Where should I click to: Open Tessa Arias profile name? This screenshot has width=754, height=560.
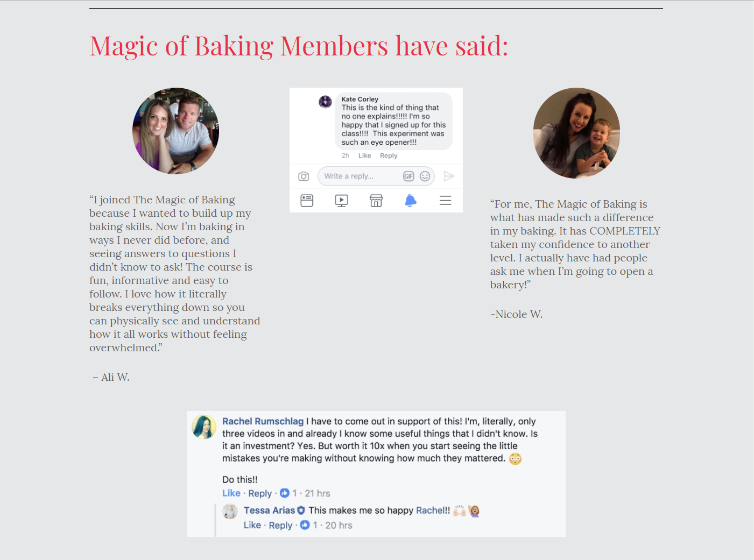(x=269, y=511)
